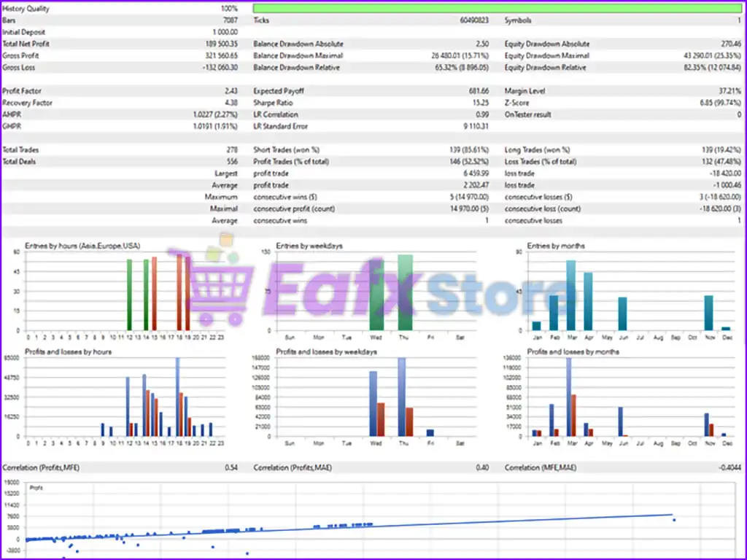The height and width of the screenshot is (560, 747).
Task: Click the Margin Level value '37.21%'
Action: 729,91
